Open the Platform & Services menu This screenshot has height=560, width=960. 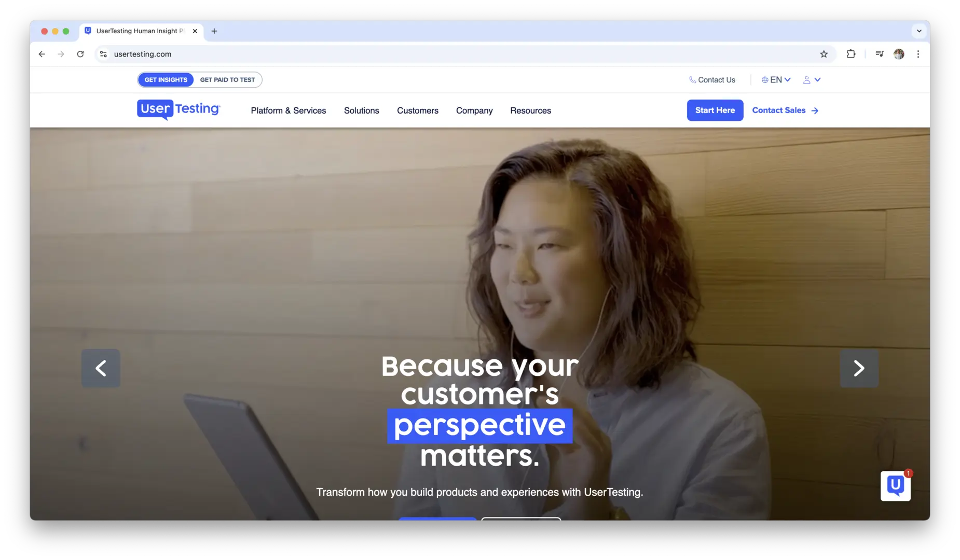289,110
